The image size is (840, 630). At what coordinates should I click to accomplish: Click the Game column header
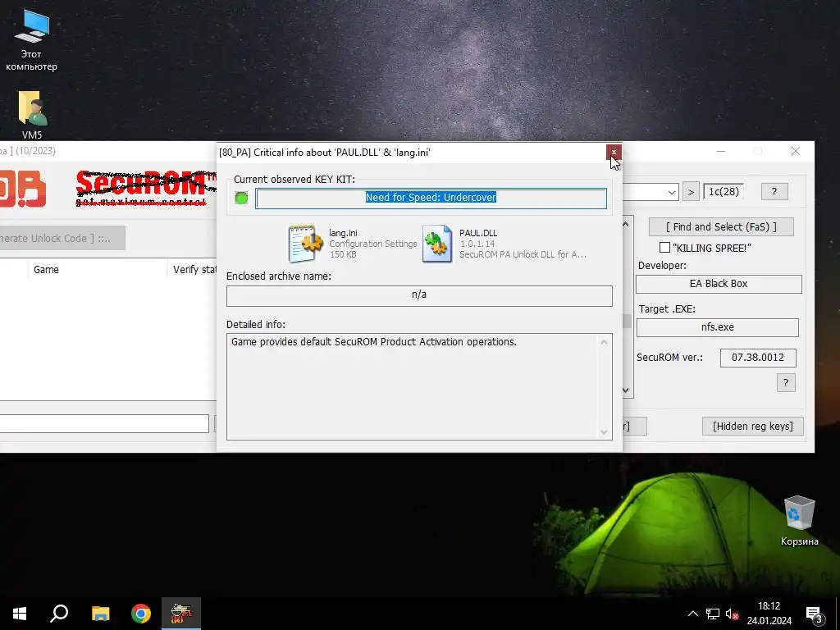click(x=98, y=269)
